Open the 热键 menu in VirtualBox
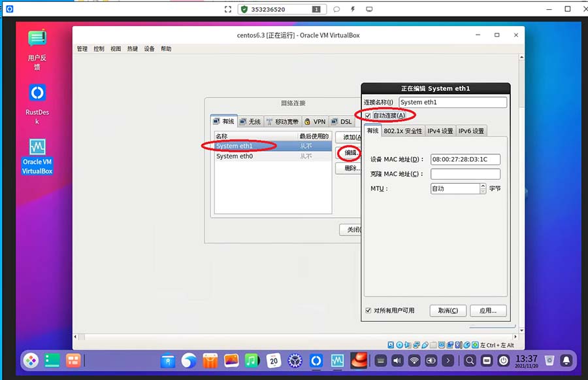This screenshot has width=588, height=380. 133,49
